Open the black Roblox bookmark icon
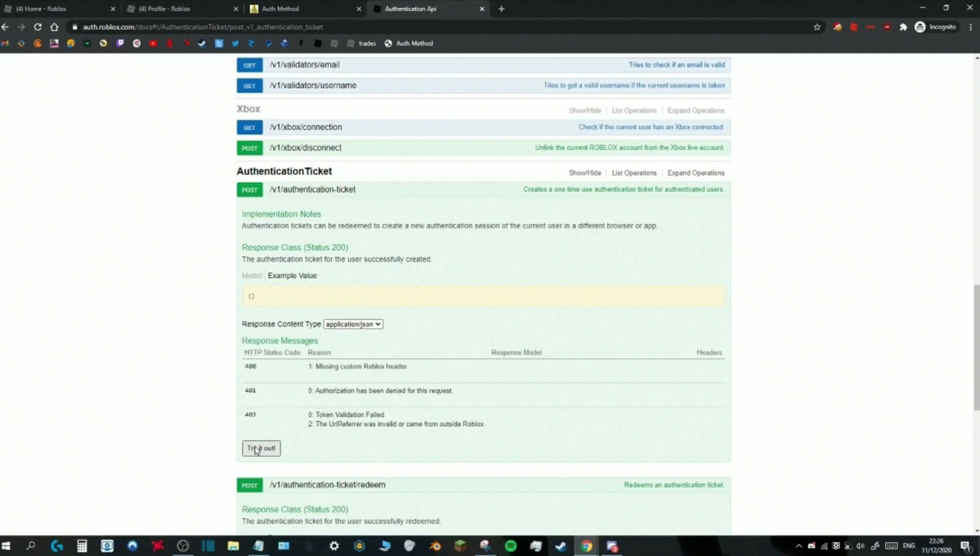Screen dimensions: 980x556 click(318, 44)
